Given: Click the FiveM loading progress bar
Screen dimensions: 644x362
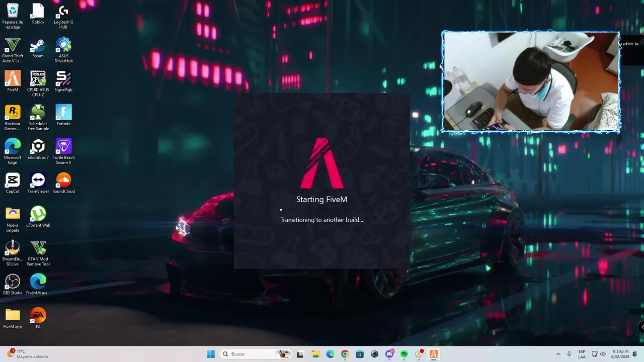Looking at the screenshot, I should tap(321, 210).
